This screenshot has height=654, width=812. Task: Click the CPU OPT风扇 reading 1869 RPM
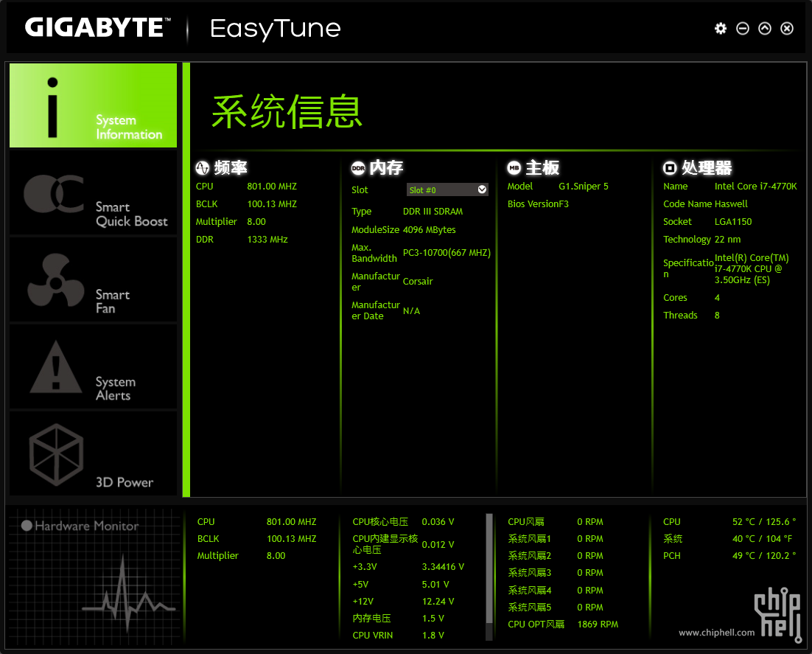pos(598,625)
